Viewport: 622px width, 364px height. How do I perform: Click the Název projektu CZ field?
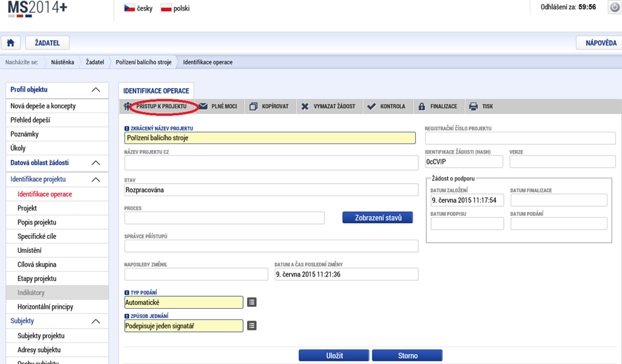(x=271, y=163)
